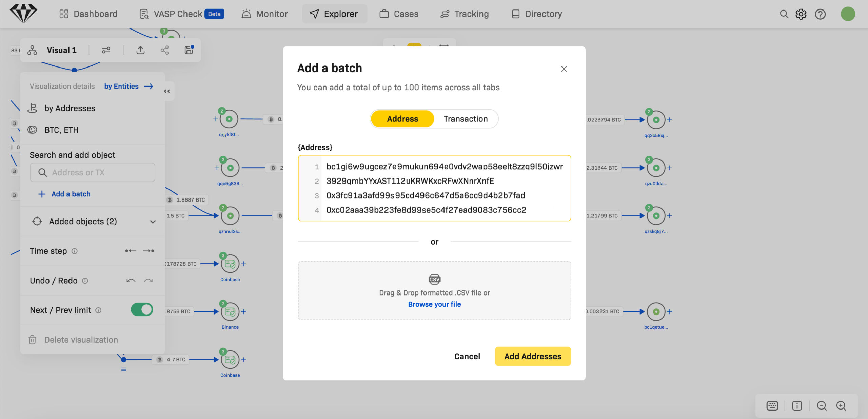868x419 pixels.
Task: Click the Browse your file link
Action: 434,304
